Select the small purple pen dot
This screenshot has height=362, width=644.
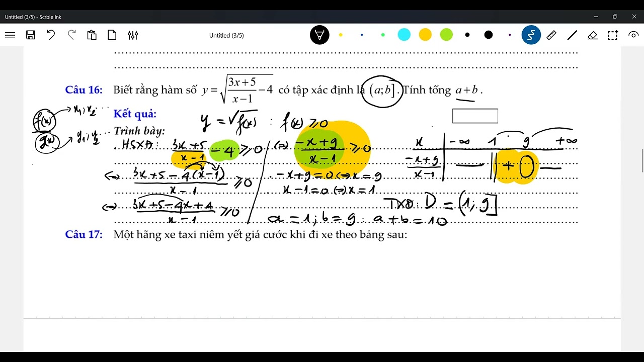[x=510, y=35]
